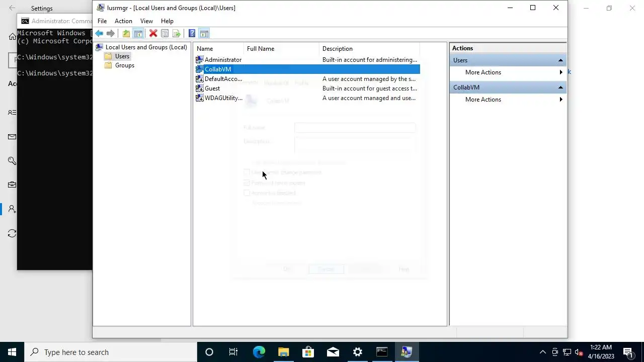Click the volume speaker tray icon
This screenshot has height=362, width=644.
(x=579, y=352)
